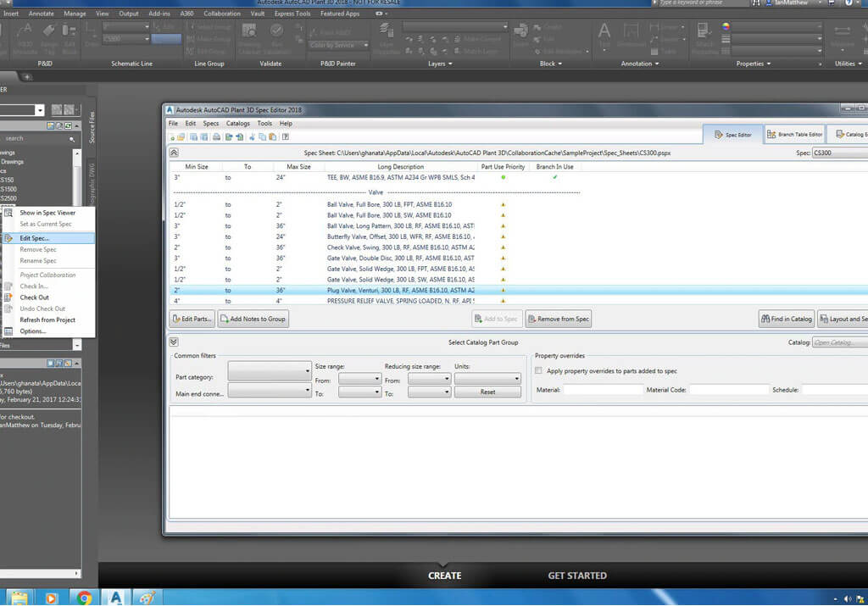Open the Units dropdown
868x606 pixels.
click(x=487, y=379)
